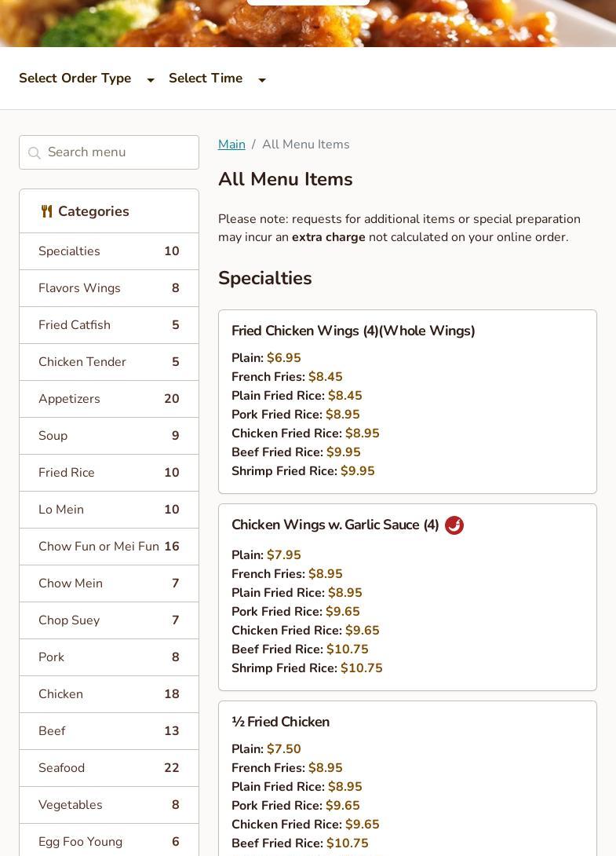
Task: Show the Soup category items
Action: point(108,436)
